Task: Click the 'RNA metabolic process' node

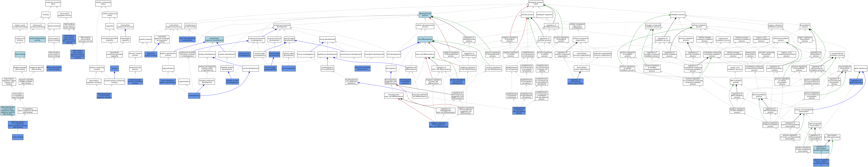Action: click(x=736, y=82)
